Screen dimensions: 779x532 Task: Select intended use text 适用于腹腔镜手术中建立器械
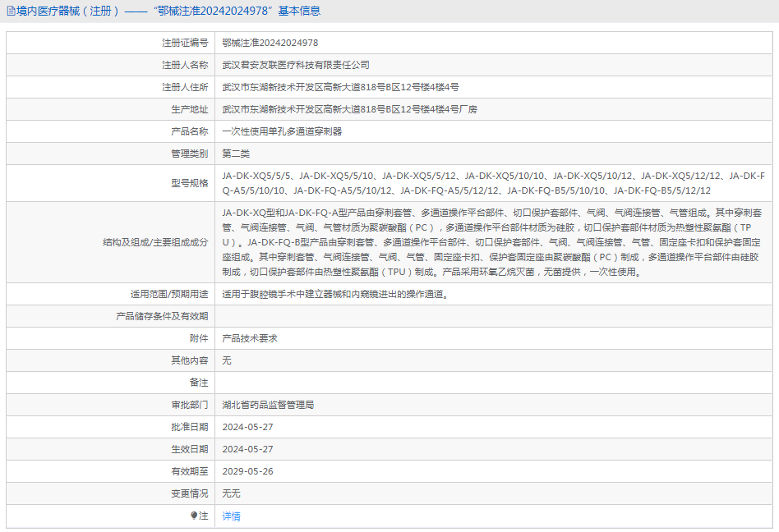[x=335, y=294]
